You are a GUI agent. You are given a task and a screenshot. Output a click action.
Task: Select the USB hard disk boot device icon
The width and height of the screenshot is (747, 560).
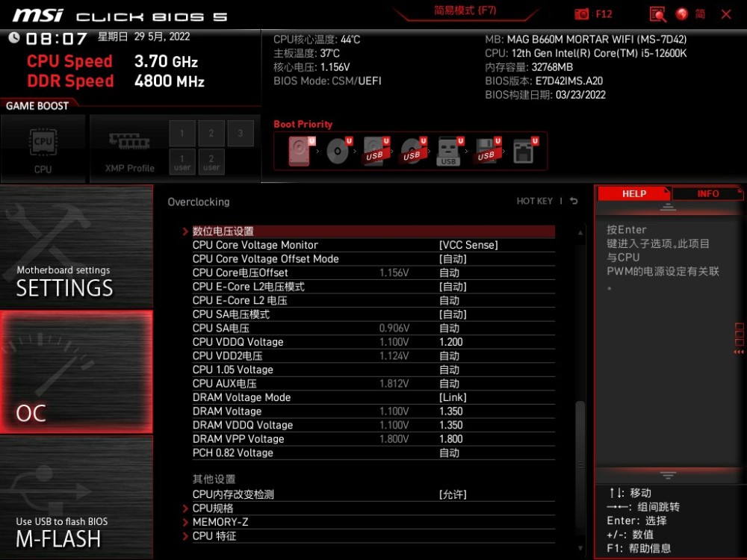[376, 151]
